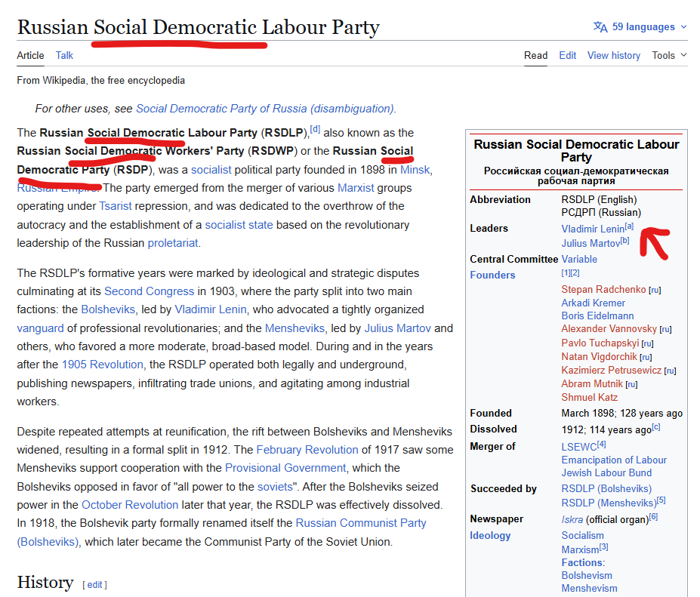The height and width of the screenshot is (597, 700).
Task: Open the Marxism ideology link
Action: tap(580, 549)
